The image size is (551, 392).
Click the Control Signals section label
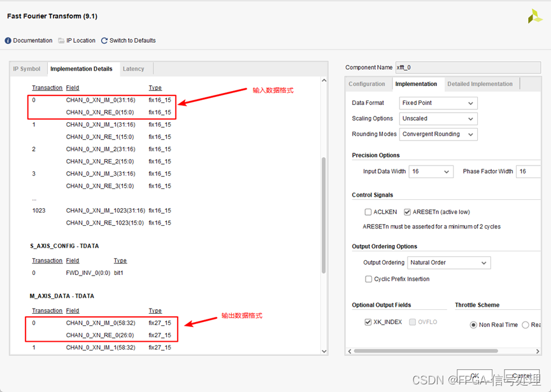(x=373, y=195)
